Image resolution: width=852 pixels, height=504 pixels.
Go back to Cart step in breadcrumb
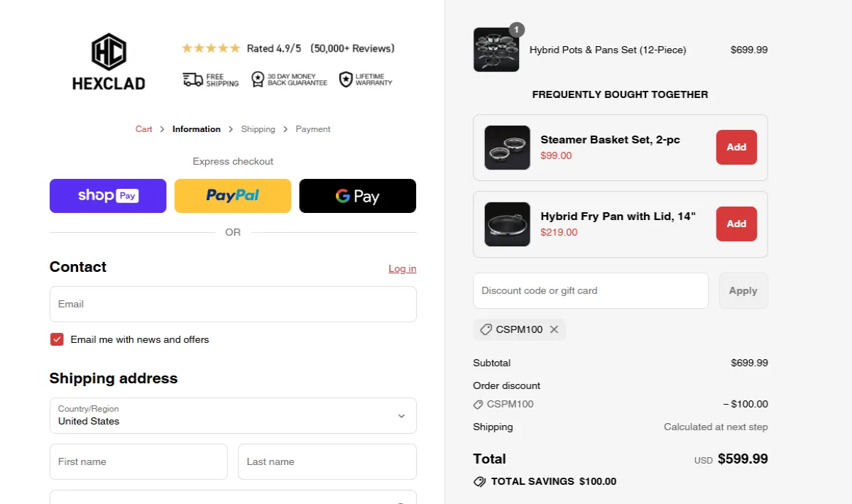[144, 128]
